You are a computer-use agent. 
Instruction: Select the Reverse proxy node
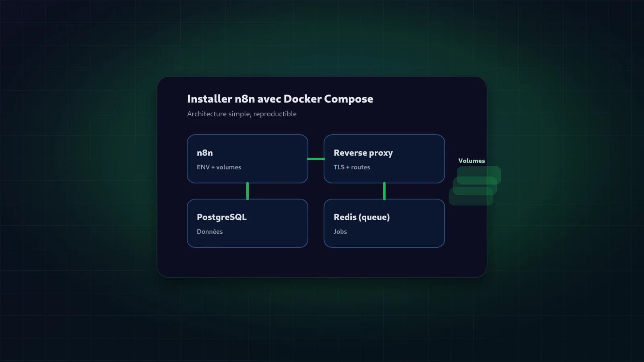(384, 159)
